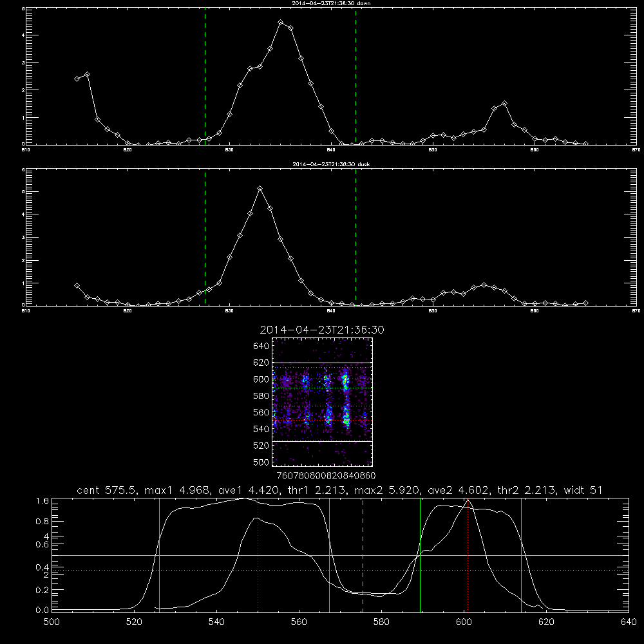The width and height of the screenshot is (644, 644).
Task: Click the x-axis label 520 of the bottom plot
Action: point(134,622)
